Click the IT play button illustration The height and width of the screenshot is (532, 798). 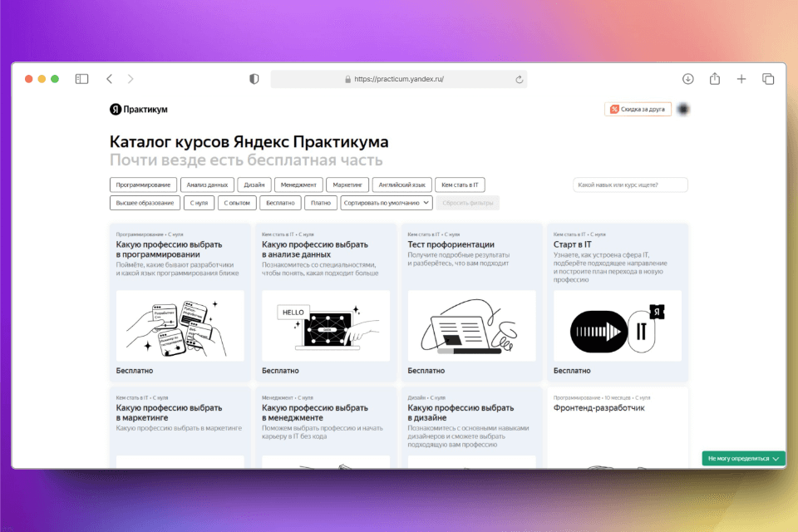coord(618,326)
